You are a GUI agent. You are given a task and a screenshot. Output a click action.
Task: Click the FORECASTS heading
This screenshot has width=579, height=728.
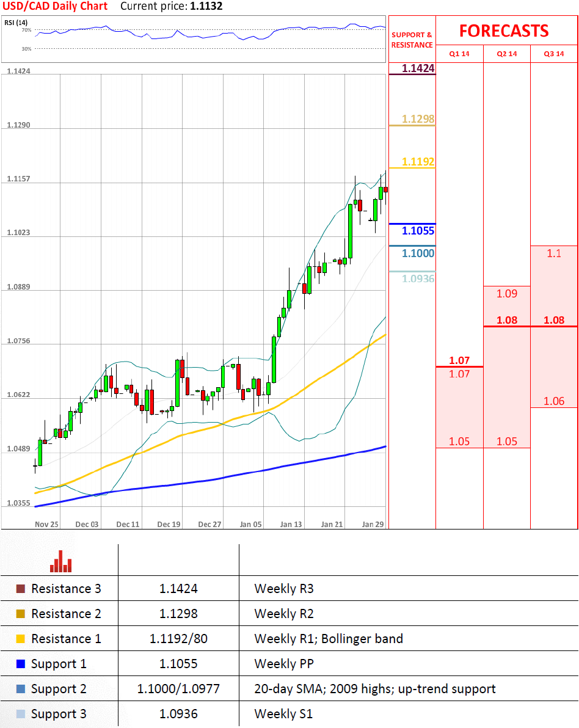(504, 31)
